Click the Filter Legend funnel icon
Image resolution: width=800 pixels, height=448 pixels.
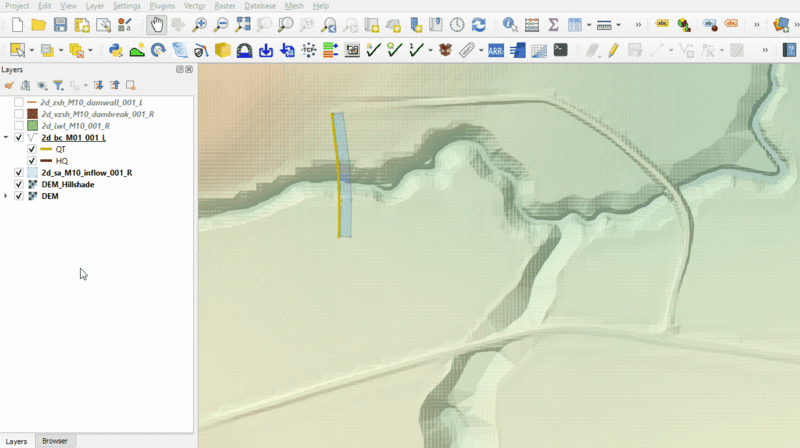click(58, 86)
